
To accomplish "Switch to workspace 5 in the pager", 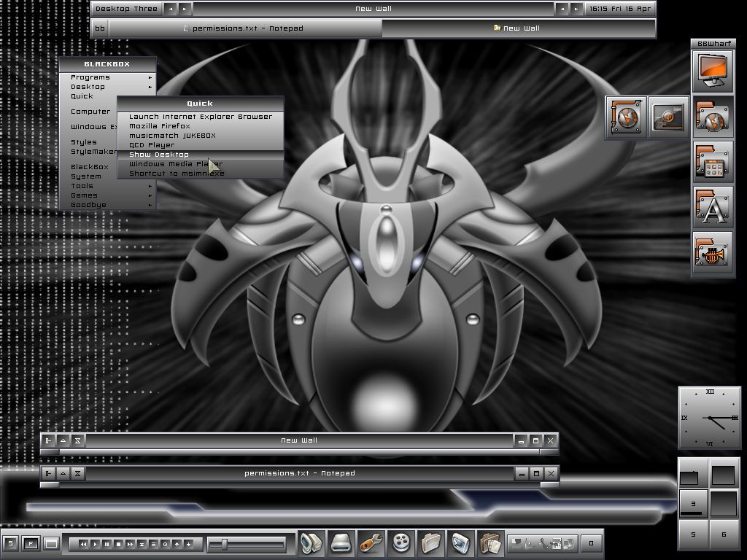I will (x=693, y=534).
